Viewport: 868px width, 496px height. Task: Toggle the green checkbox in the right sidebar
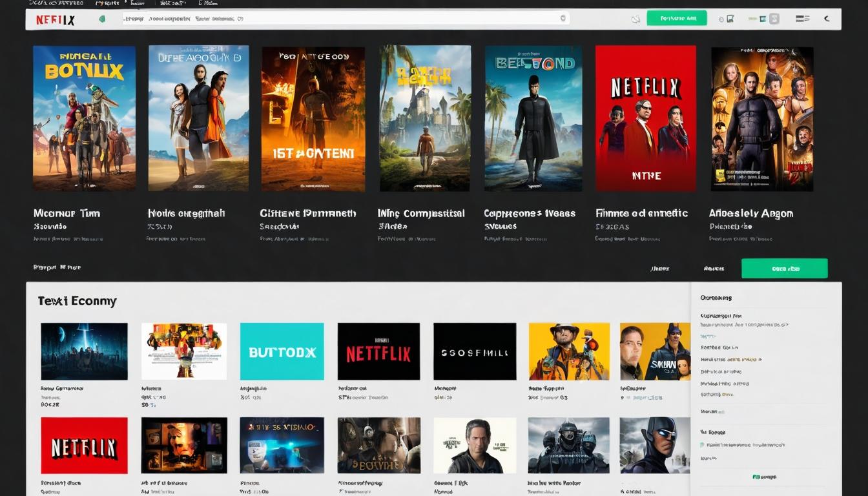click(x=702, y=445)
